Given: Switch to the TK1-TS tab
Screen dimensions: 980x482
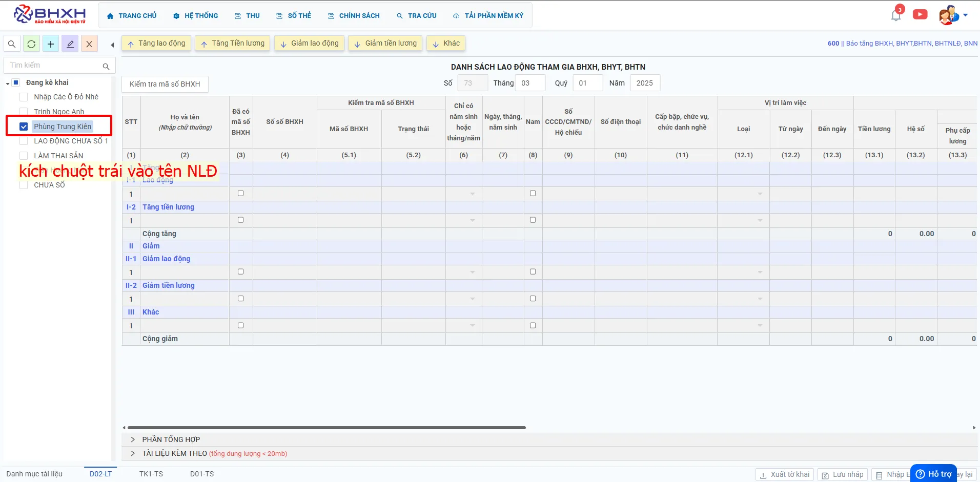Looking at the screenshot, I should [x=151, y=474].
